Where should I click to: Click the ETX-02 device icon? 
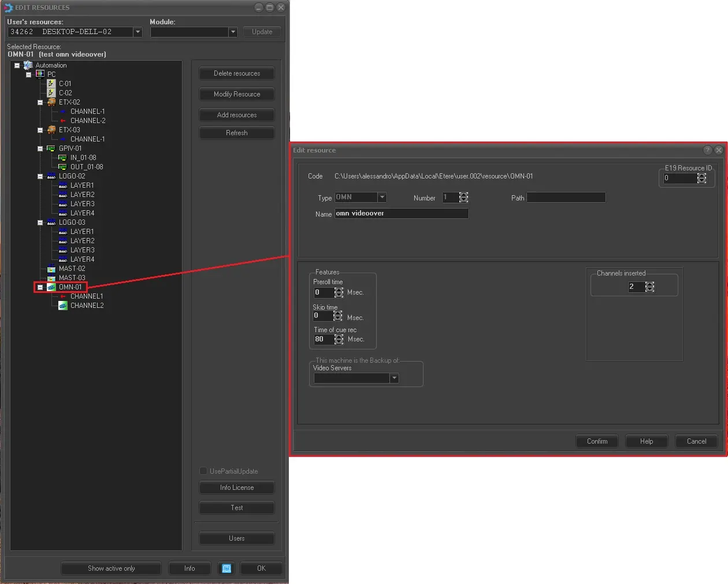click(x=51, y=102)
